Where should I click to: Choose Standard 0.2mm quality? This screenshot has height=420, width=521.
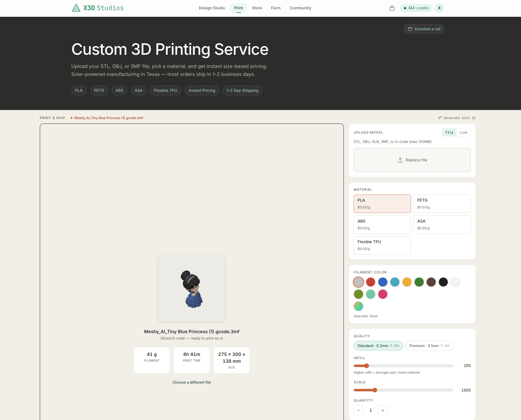click(378, 346)
